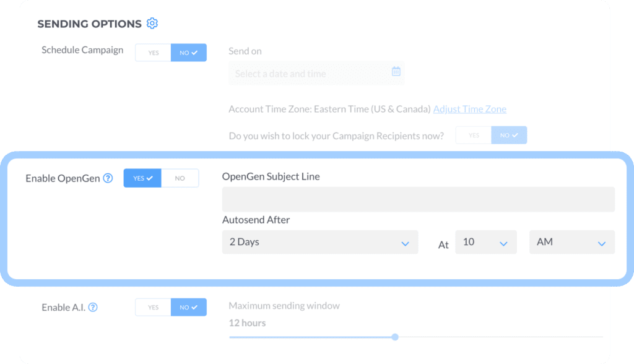Viewport: 634px width, 364px height.
Task: Click the OpenGen Subject Line field
Action: click(x=418, y=199)
